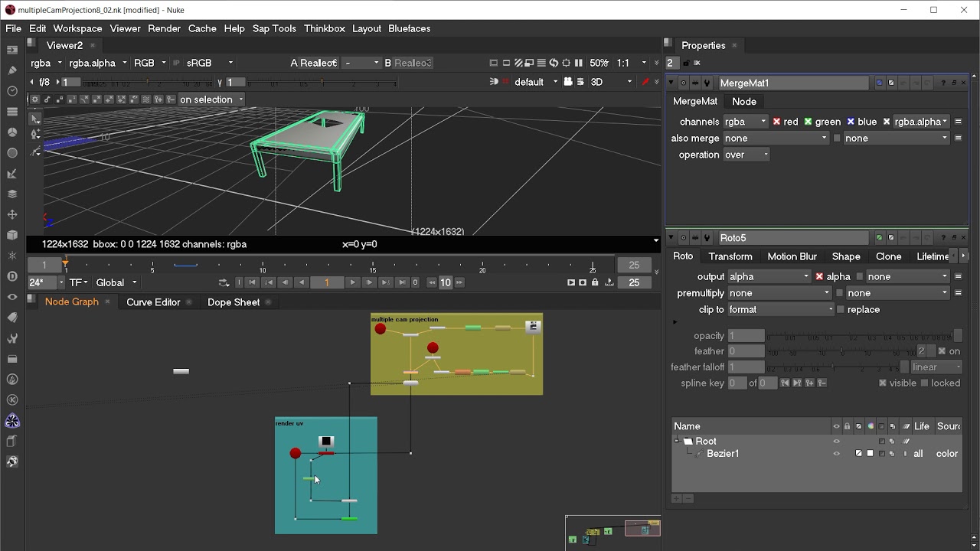
Task: Click the camera lock icon in viewer
Action: pos(568,82)
